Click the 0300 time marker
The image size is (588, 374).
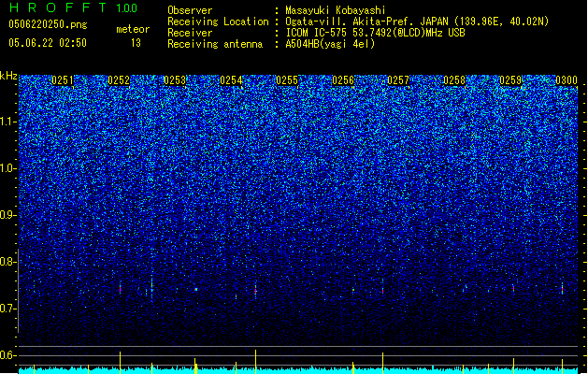[x=566, y=80]
